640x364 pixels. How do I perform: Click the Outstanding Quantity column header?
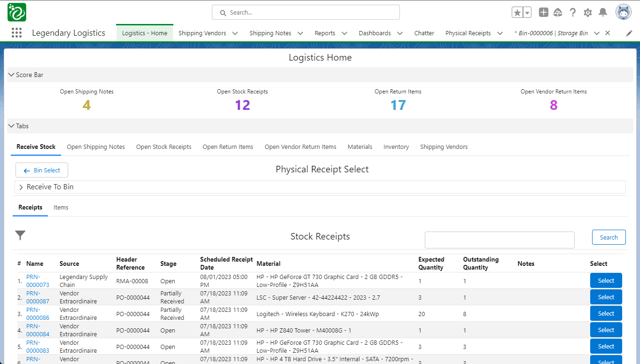[481, 263]
